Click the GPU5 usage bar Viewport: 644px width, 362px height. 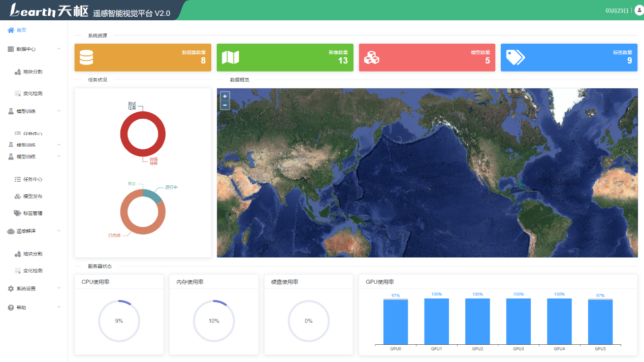pyautogui.click(x=600, y=322)
